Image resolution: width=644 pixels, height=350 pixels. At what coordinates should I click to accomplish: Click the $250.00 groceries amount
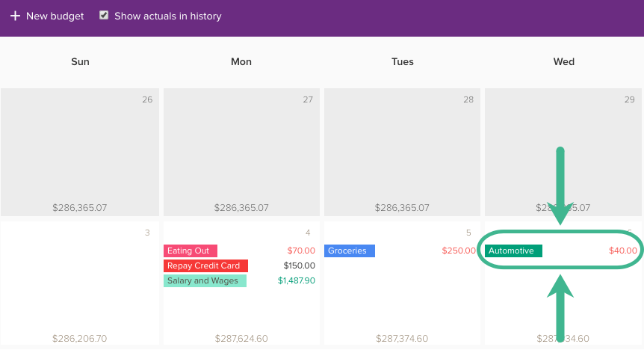[x=459, y=251]
